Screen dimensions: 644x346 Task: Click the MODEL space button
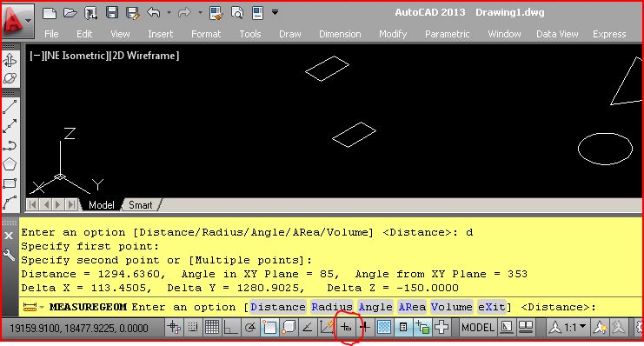478,328
